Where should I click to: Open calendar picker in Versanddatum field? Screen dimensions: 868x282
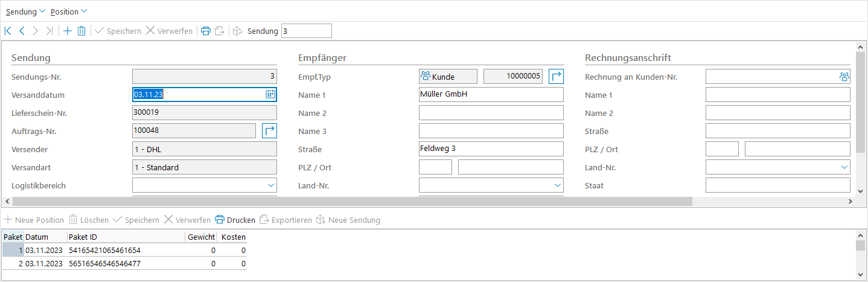(x=270, y=94)
